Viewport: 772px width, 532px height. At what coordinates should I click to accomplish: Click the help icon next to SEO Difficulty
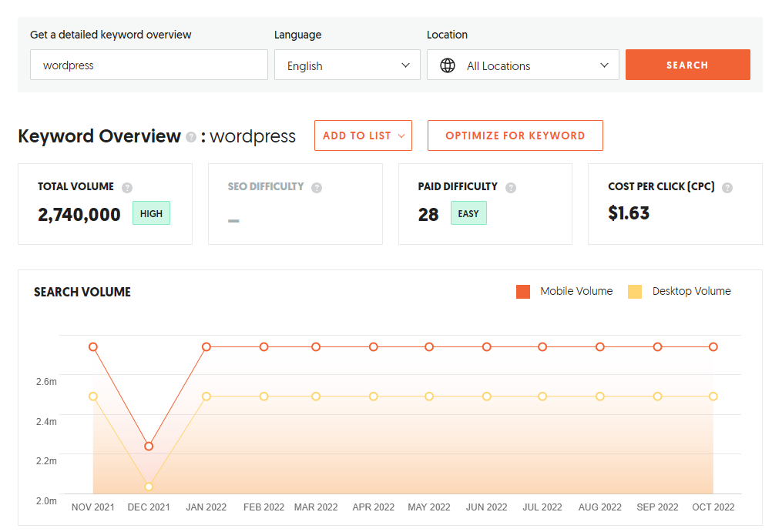click(317, 188)
